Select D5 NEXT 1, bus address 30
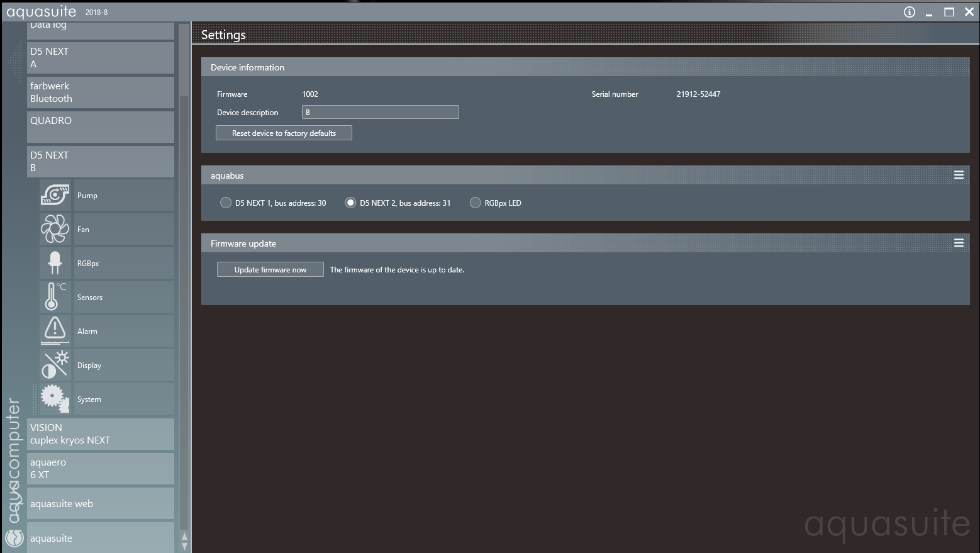Image resolution: width=980 pixels, height=553 pixels. 226,203
